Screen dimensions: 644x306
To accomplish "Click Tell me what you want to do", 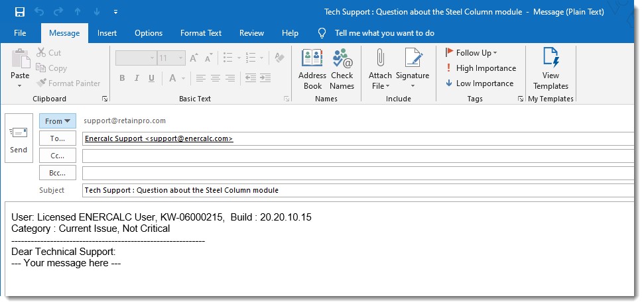I will point(385,33).
